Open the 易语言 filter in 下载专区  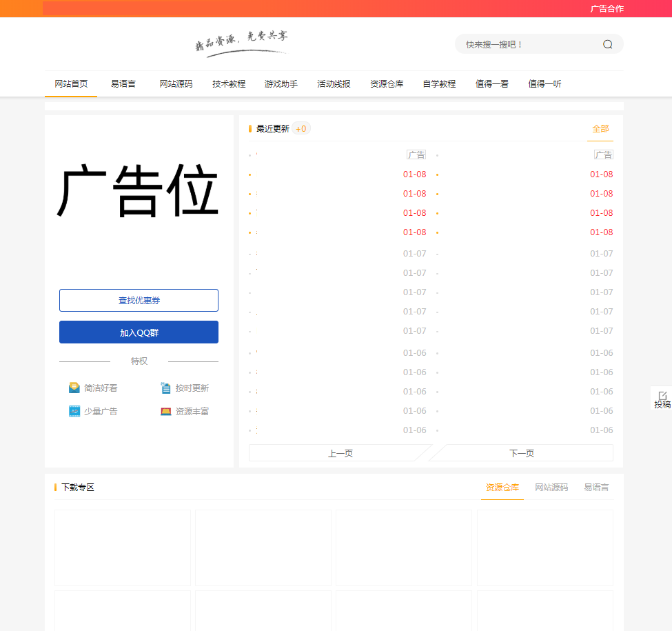click(x=595, y=487)
